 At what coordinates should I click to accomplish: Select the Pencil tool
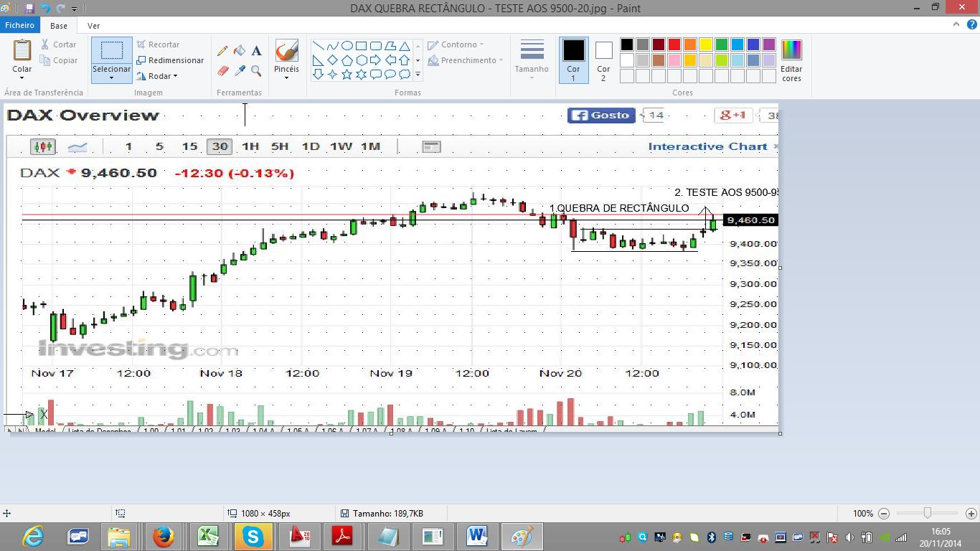point(222,51)
